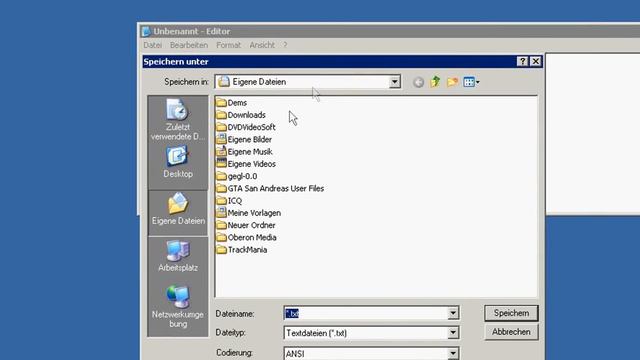Open the ? help menu in Editor
This screenshot has height=360, width=640.
[x=285, y=45]
